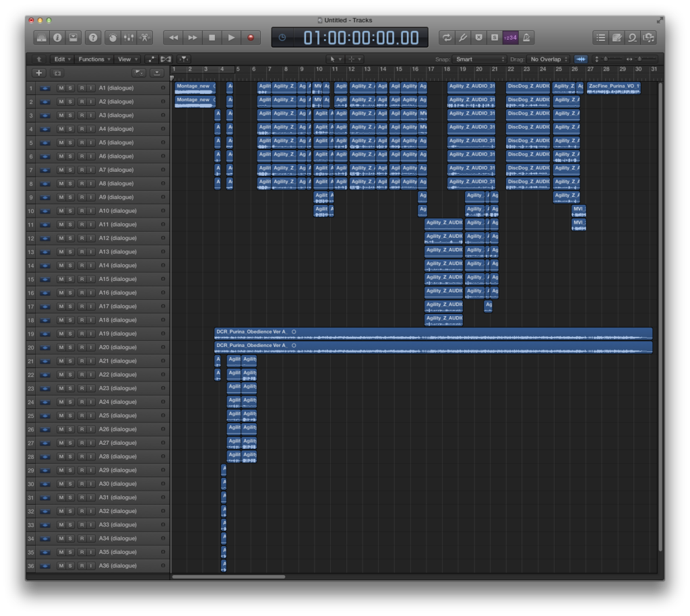Toggle the Clear Solo button
The image size is (690, 616).
[x=494, y=38]
